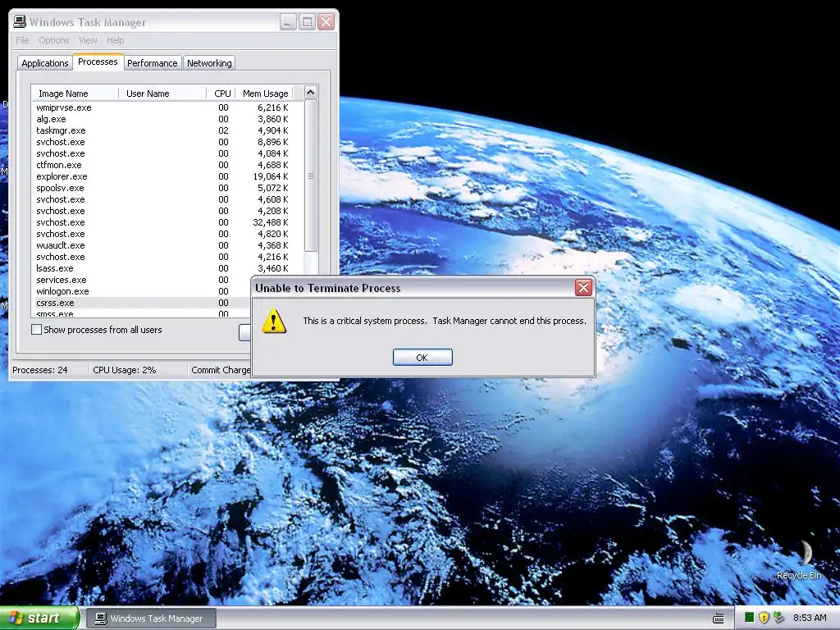Click the 8:53 AM system clock

pos(810,618)
